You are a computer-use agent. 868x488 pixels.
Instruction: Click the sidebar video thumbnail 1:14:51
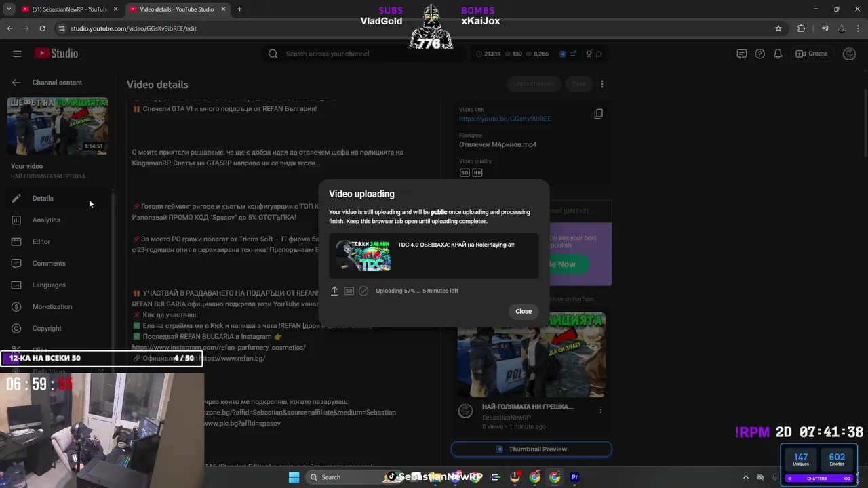point(58,125)
